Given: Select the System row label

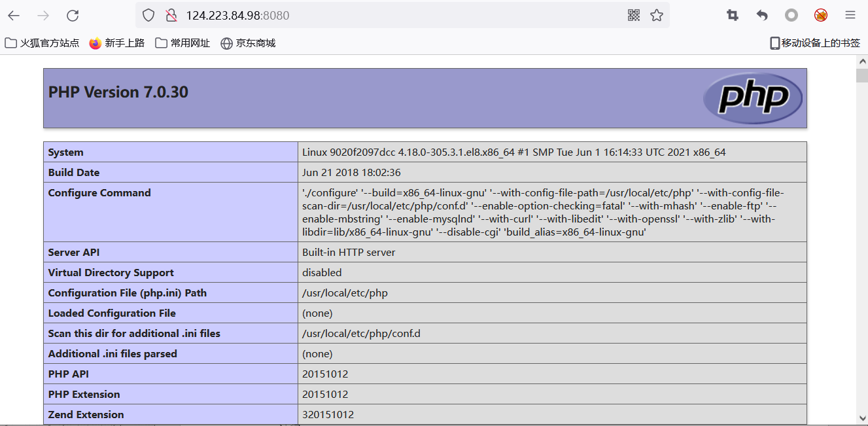Looking at the screenshot, I should [x=65, y=152].
